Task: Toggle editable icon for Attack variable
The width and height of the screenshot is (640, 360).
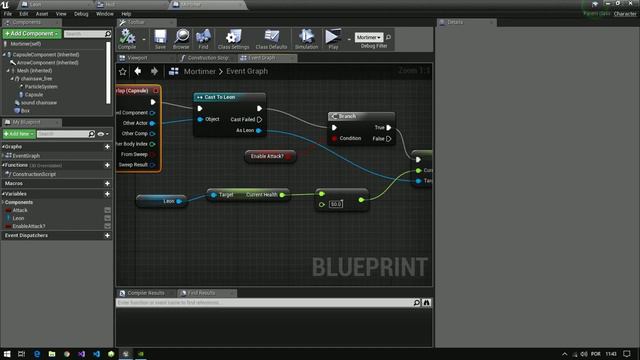Action: click(x=108, y=210)
